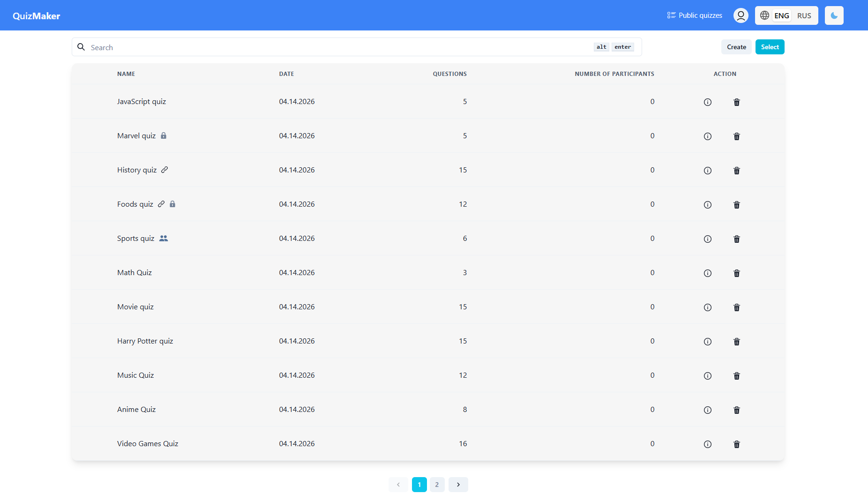This screenshot has height=501, width=868.
Task: Show info for Harry Potter quiz
Action: pos(707,342)
